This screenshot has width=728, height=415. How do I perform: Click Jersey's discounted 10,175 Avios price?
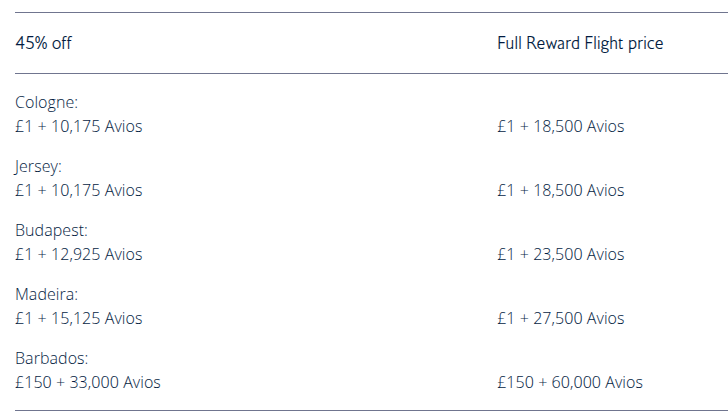tap(79, 190)
